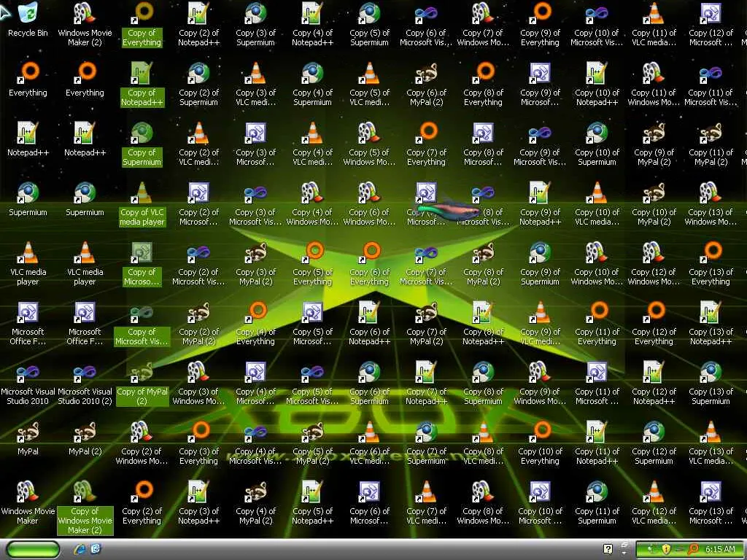Image resolution: width=747 pixels, height=560 pixels.
Task: Click Copy (11) of Supermium icon
Action: pyautogui.click(x=597, y=503)
